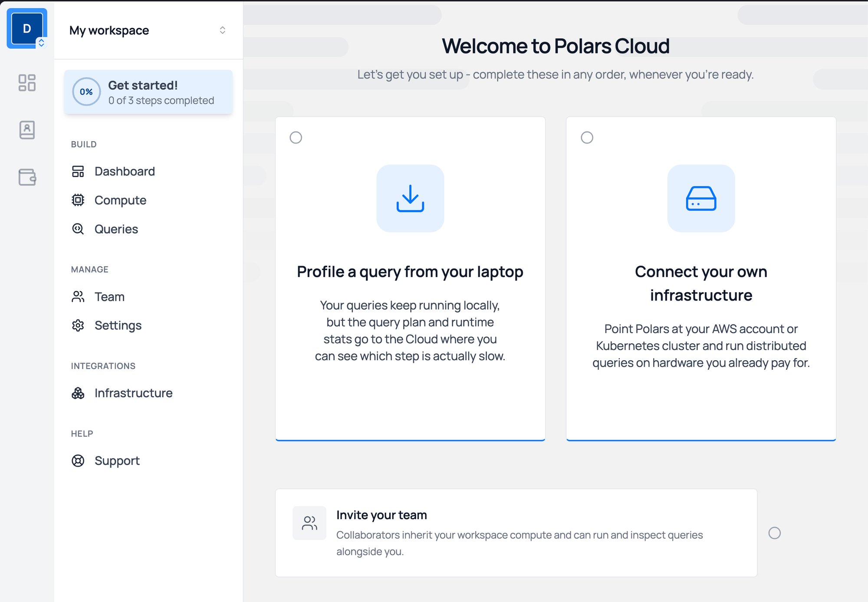The height and width of the screenshot is (602, 868).
Task: Click the Let's get you set up subtitle
Action: point(556,75)
